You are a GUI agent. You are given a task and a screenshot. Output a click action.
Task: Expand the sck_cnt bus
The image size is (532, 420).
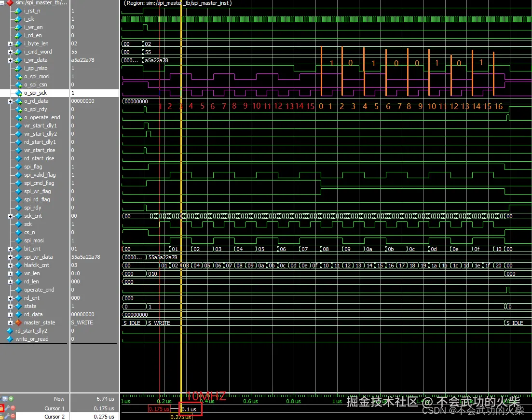click(x=10, y=216)
